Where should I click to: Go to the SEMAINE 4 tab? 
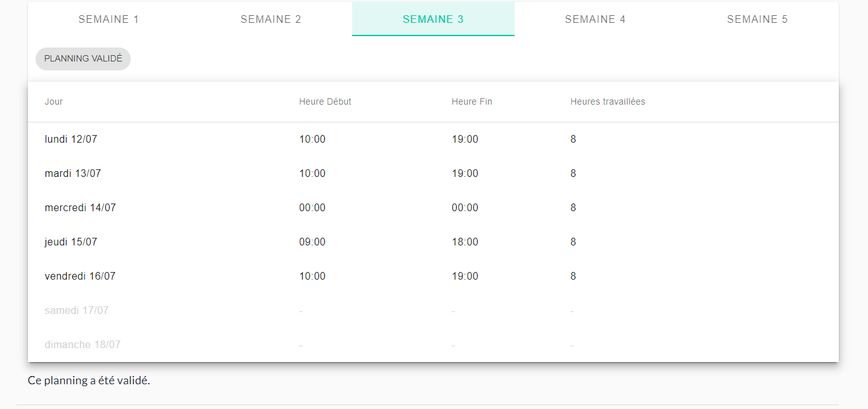click(x=595, y=19)
